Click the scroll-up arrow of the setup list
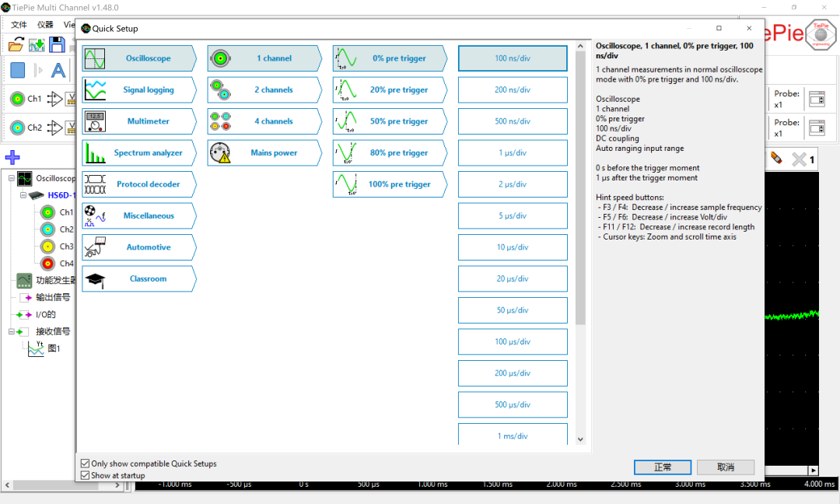Viewport: 840px width, 504px height. (580, 47)
